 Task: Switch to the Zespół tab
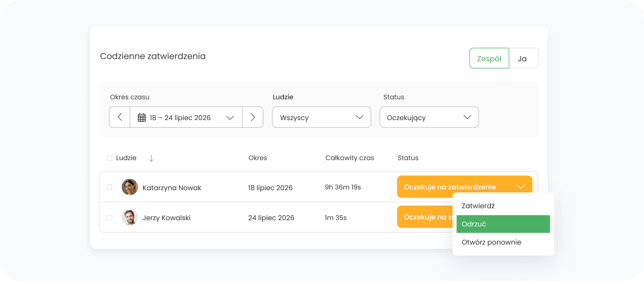[x=489, y=59]
